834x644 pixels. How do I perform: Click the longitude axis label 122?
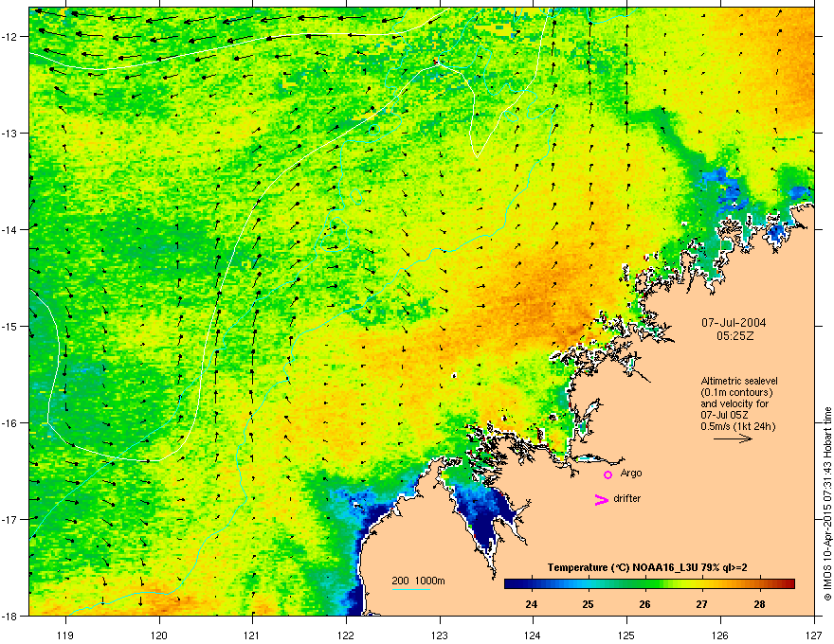click(346, 635)
